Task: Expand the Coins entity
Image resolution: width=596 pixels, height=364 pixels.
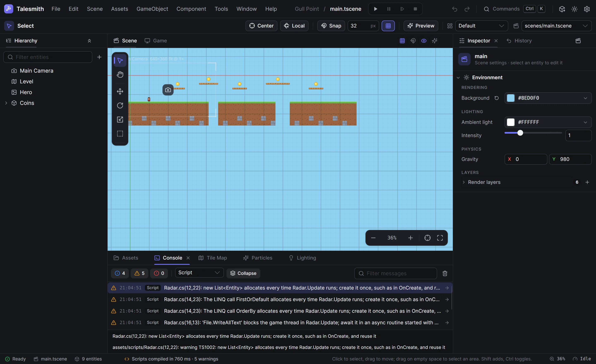Action: click(6, 103)
